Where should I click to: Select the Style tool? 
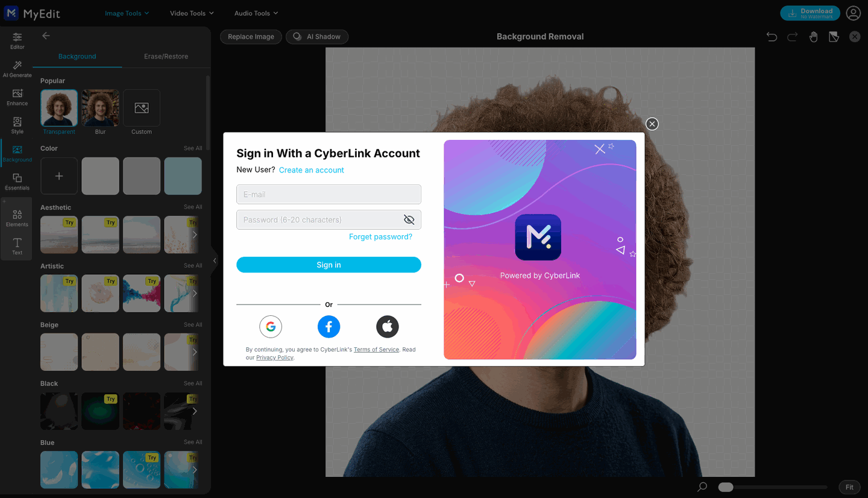coord(17,125)
